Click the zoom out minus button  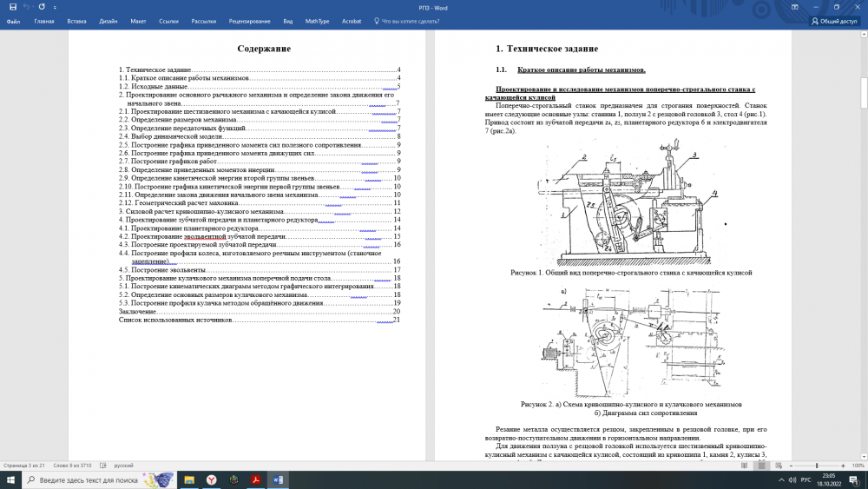[789, 466]
